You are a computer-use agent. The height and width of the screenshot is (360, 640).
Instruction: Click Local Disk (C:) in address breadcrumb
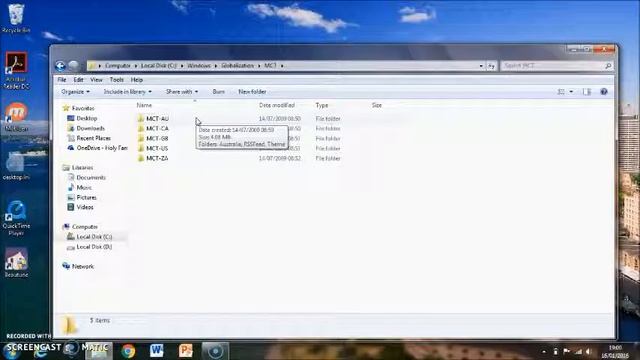(x=159, y=66)
